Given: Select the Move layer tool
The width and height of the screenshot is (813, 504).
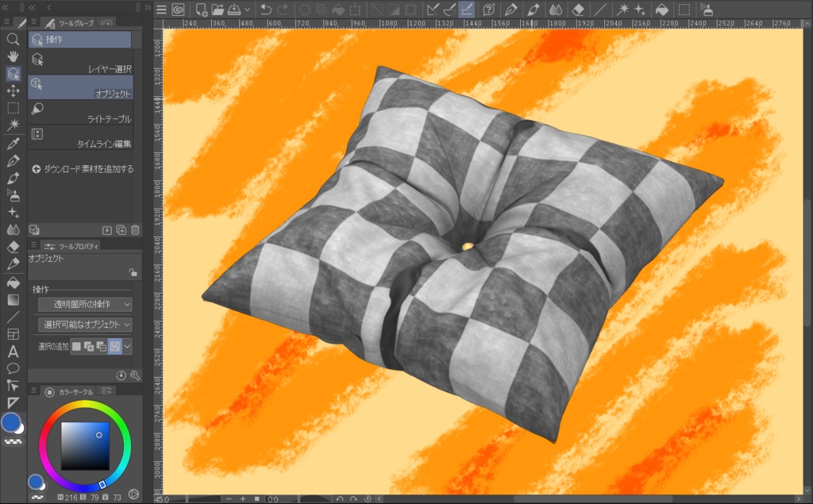Looking at the screenshot, I should pyautogui.click(x=13, y=90).
